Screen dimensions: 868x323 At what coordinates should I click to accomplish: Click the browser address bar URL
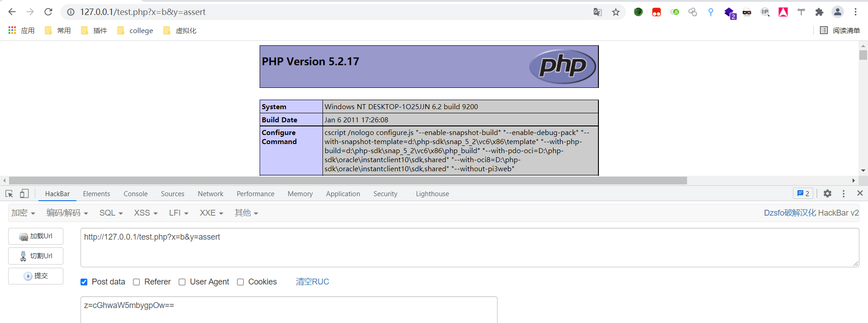tap(143, 12)
